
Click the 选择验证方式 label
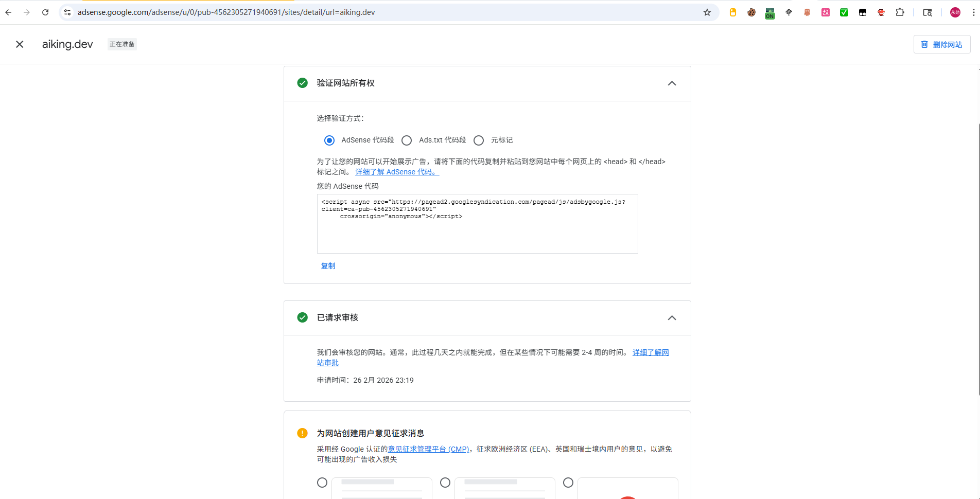[340, 118]
